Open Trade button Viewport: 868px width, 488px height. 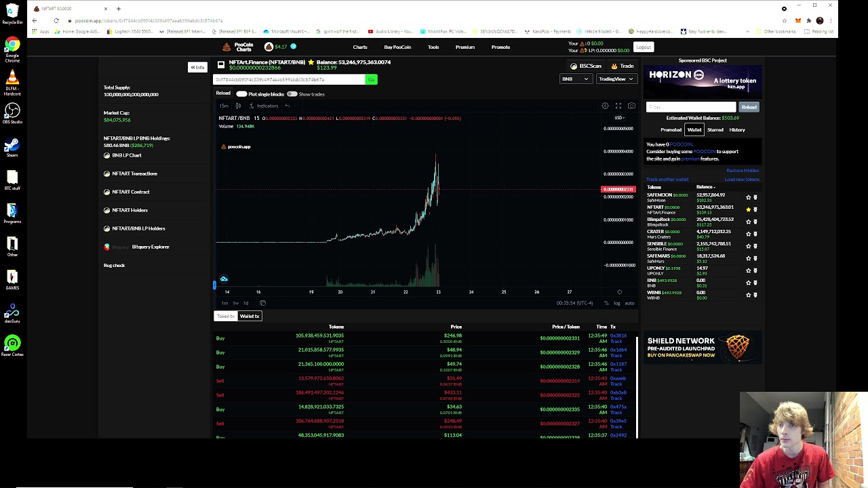[x=623, y=66]
